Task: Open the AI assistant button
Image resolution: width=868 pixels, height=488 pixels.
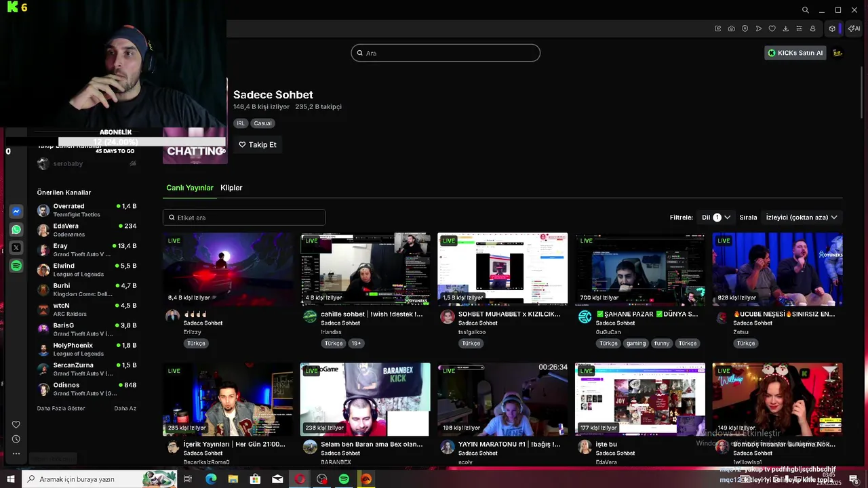Action: pos(854,28)
